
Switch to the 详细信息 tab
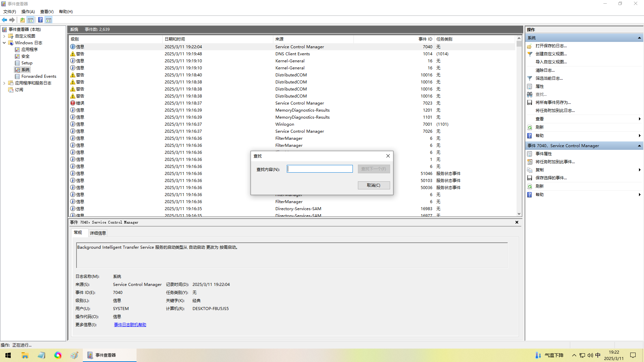coord(98,233)
